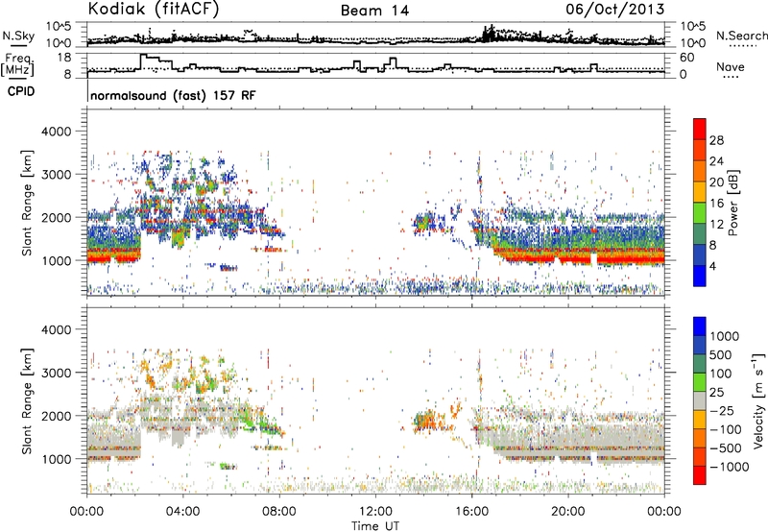Select the "2000" tick in the velocity panel
The height and width of the screenshot is (532, 768).
pyautogui.click(x=57, y=416)
